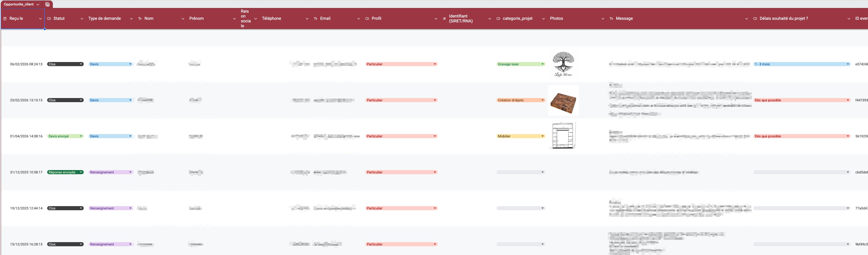Open the Particulier chip in 06/02/2026 row
The width and height of the screenshot is (868, 255).
(401, 64)
